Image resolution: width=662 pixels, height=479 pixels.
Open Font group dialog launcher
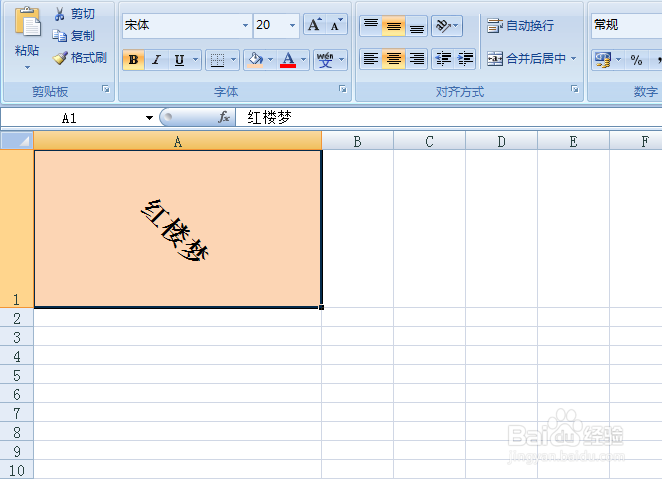tap(343, 89)
